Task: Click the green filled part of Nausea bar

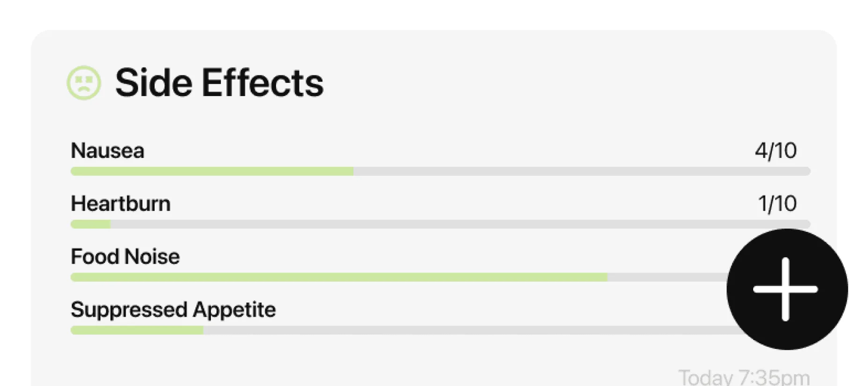Action: coord(212,171)
